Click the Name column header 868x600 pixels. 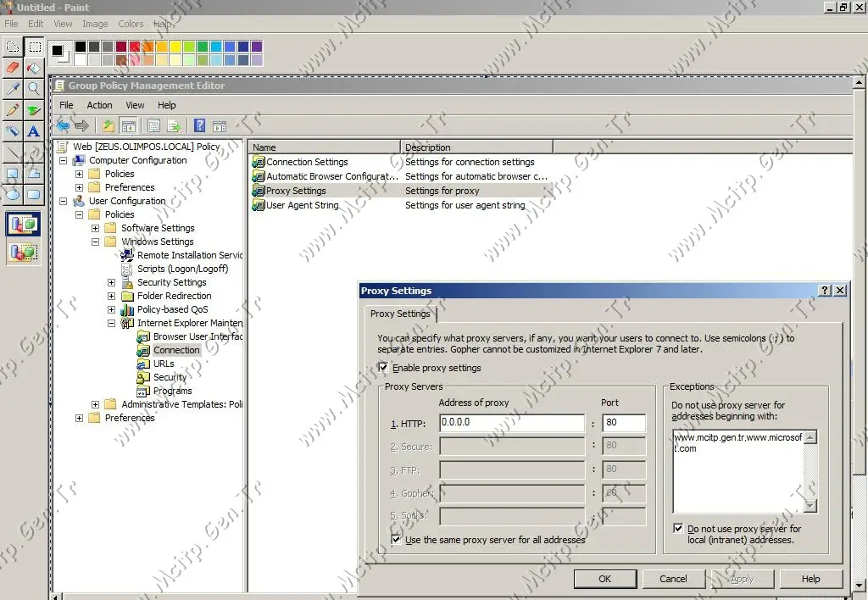[x=325, y=147]
